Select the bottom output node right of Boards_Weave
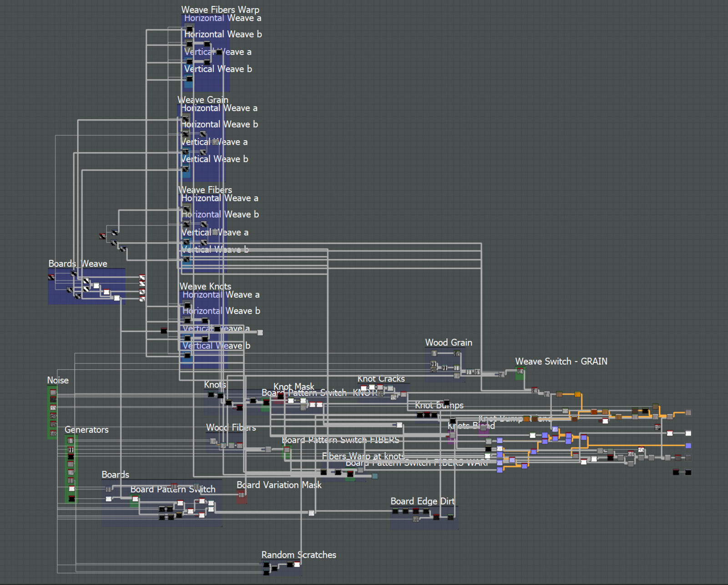The image size is (728, 585). coord(142,299)
